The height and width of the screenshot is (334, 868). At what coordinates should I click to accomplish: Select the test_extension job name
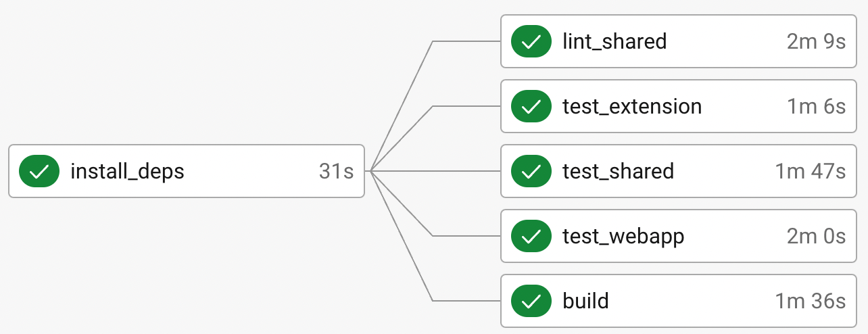click(632, 107)
